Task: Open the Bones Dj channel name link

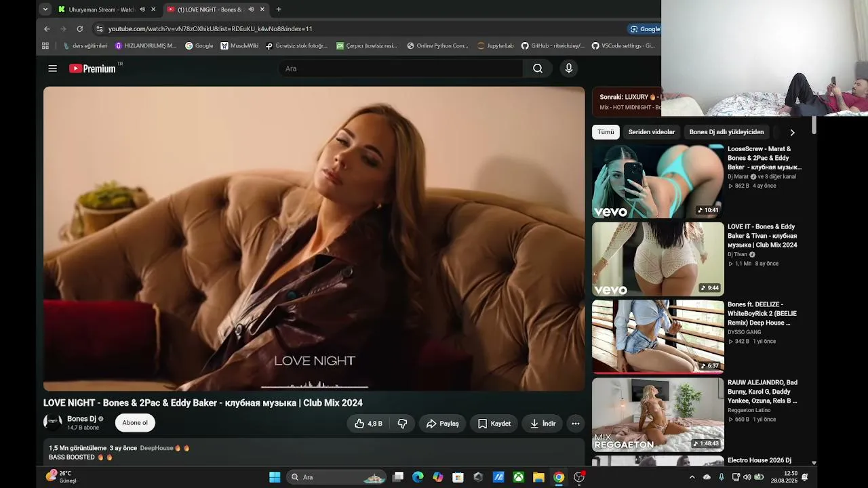Action: click(81, 419)
